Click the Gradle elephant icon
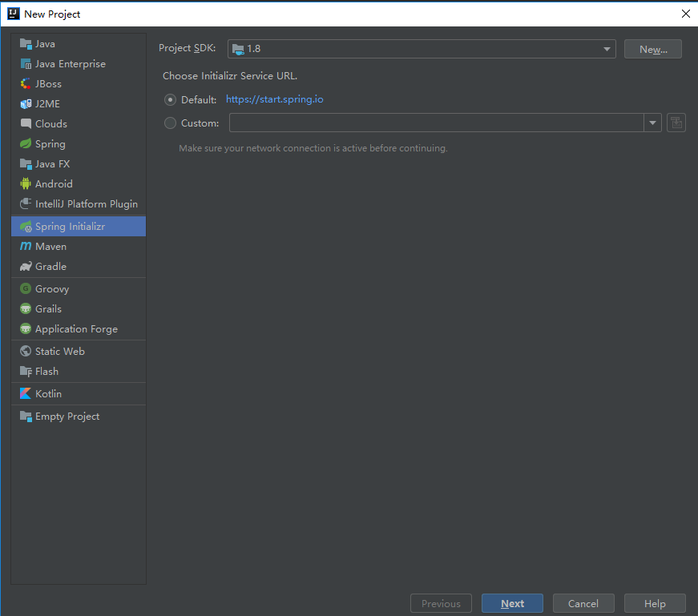 [x=26, y=266]
